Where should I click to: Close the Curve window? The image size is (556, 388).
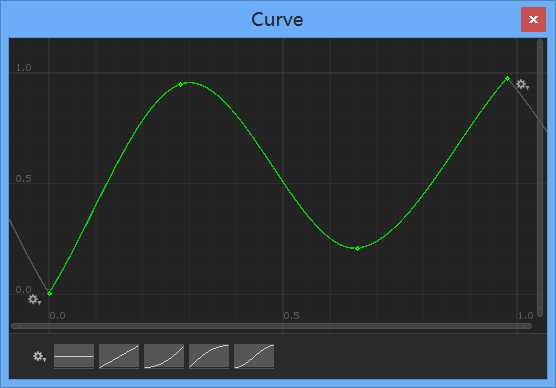click(533, 20)
